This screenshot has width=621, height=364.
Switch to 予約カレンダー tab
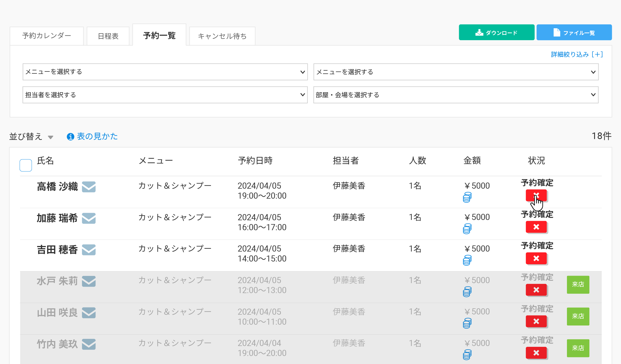tap(47, 36)
